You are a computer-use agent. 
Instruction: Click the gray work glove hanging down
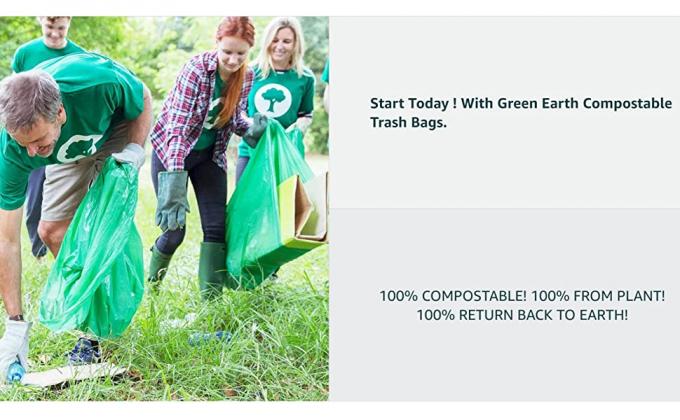172,200
